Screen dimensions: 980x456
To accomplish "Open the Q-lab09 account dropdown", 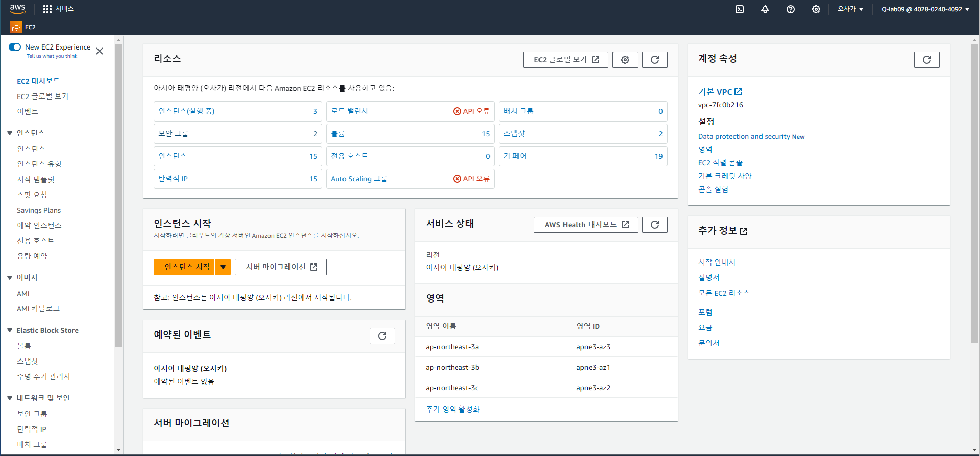I will (x=925, y=9).
